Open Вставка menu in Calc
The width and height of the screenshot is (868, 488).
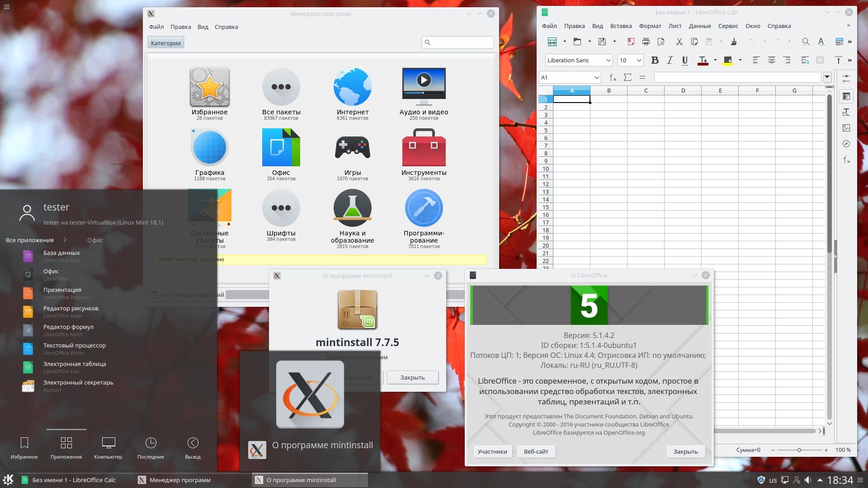pyautogui.click(x=621, y=26)
